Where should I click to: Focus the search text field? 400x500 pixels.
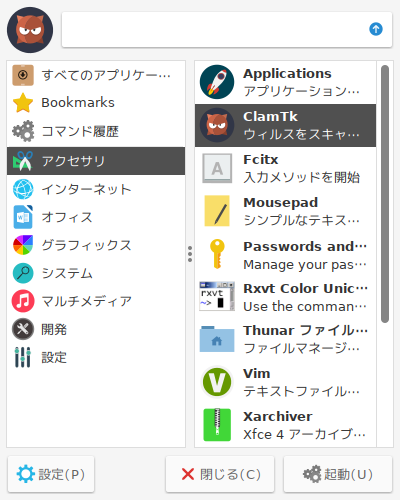pos(227,29)
